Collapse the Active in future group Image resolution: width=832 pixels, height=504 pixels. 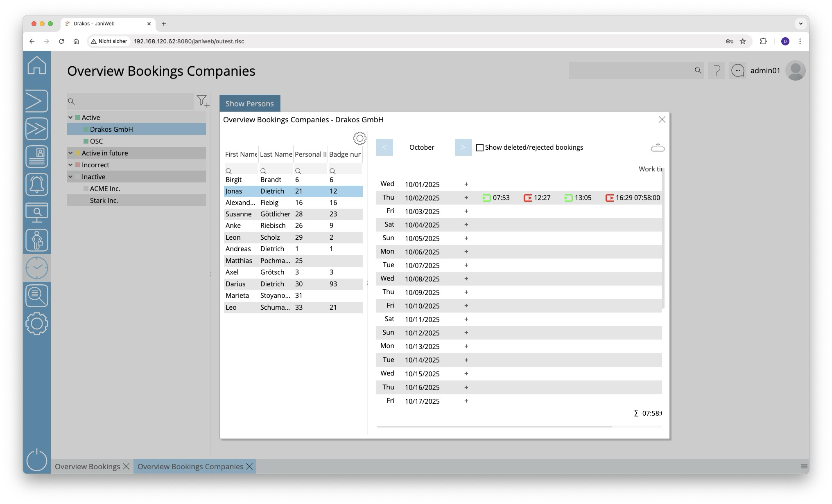click(x=70, y=153)
